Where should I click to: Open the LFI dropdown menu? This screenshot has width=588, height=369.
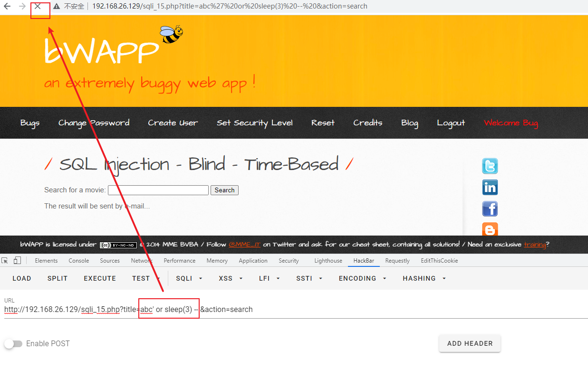click(x=269, y=278)
